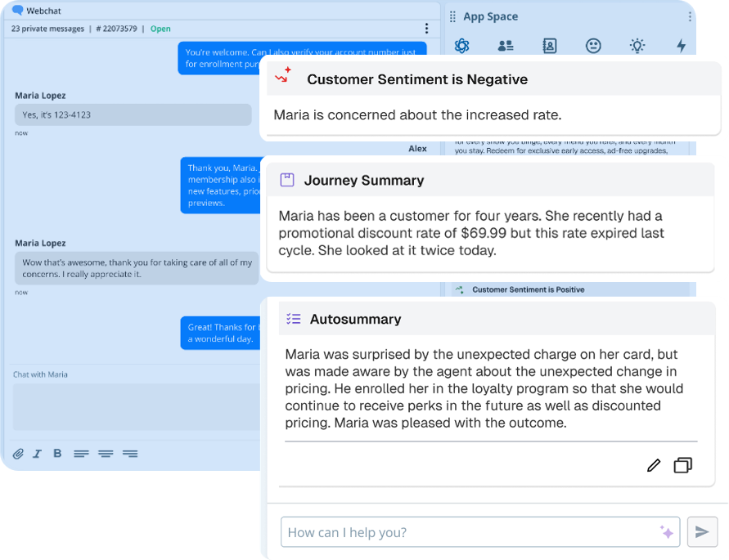Screen dimensions: 729x560
Task: Click Maria's message 'Yes, it's 123-4123'
Action: point(133,114)
